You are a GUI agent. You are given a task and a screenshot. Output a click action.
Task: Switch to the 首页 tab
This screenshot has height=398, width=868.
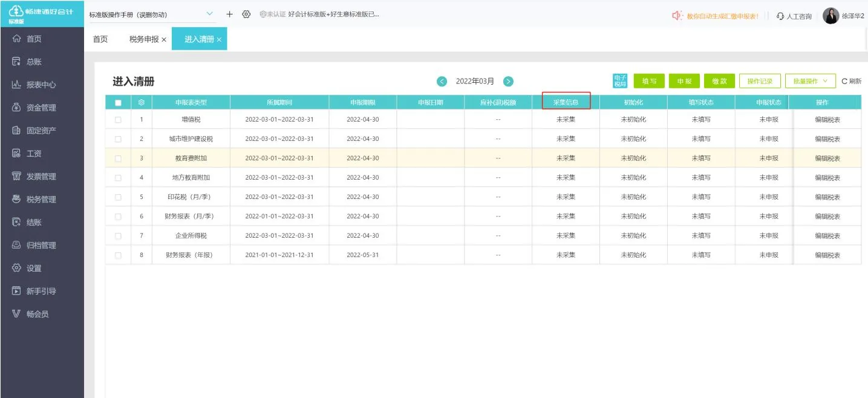click(x=100, y=39)
